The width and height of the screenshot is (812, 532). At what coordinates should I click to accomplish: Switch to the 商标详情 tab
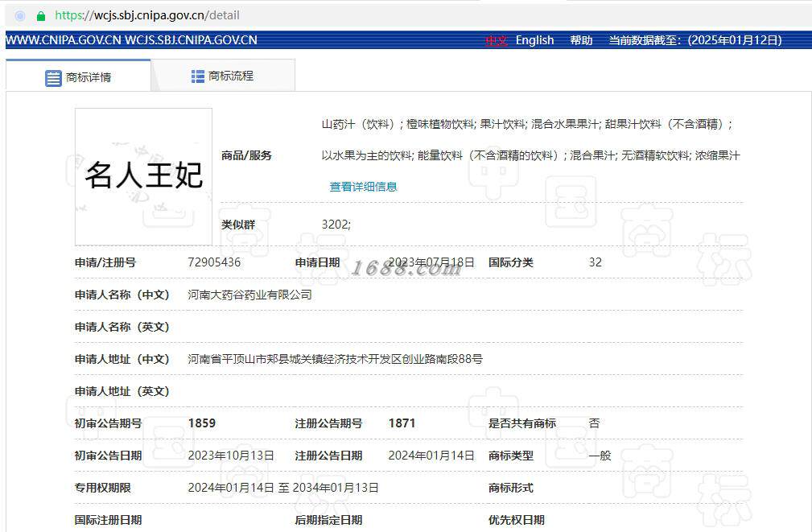78,76
